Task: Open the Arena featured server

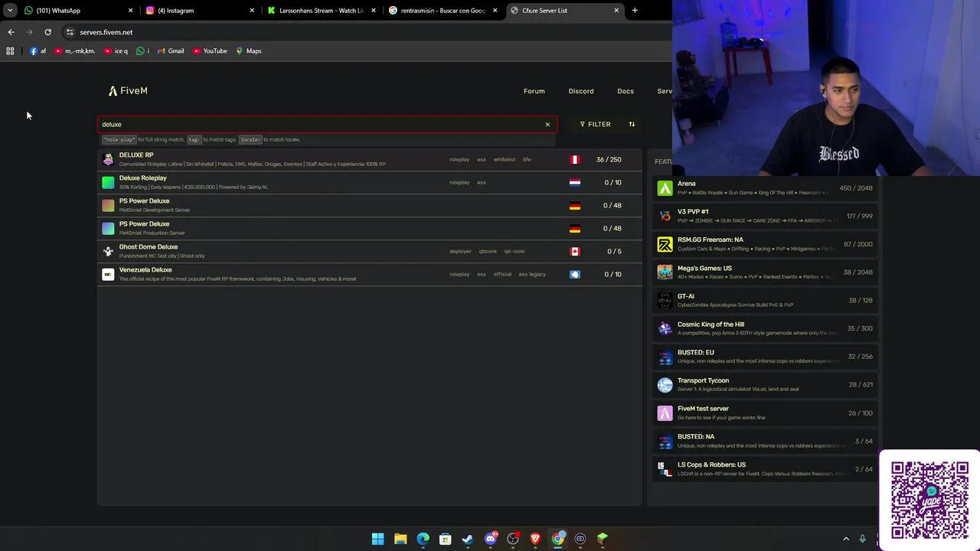Action: [765, 188]
